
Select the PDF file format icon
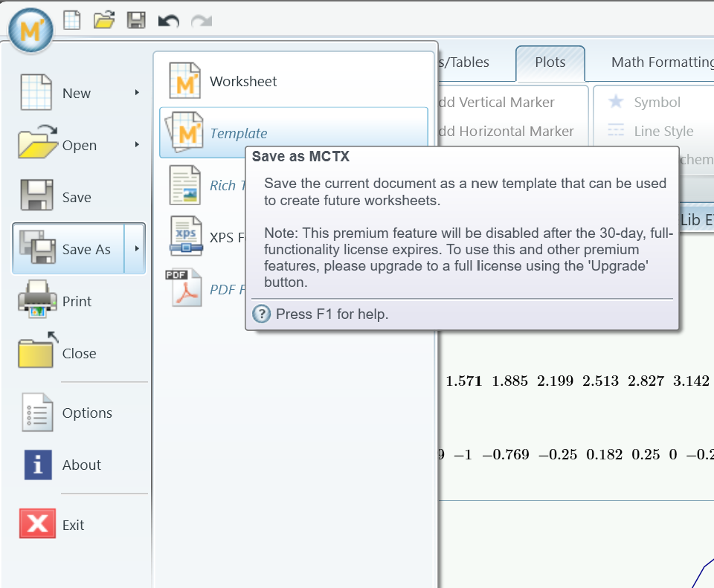pos(184,288)
